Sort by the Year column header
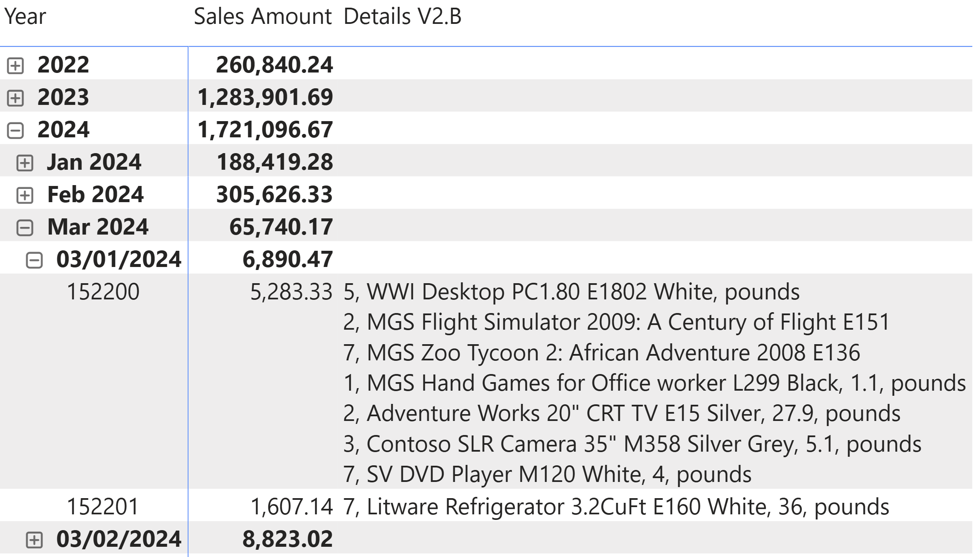980x557 pixels. [x=25, y=17]
